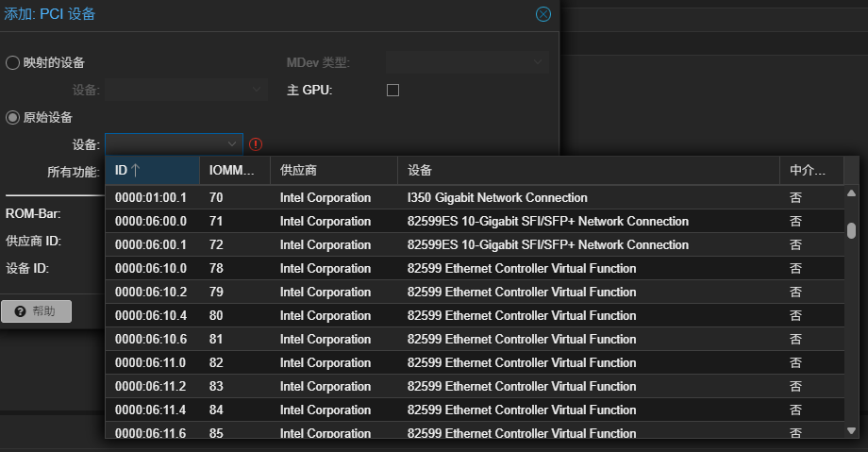Pick the 0000:06:11.2 Virtual Function entry

tap(472, 387)
